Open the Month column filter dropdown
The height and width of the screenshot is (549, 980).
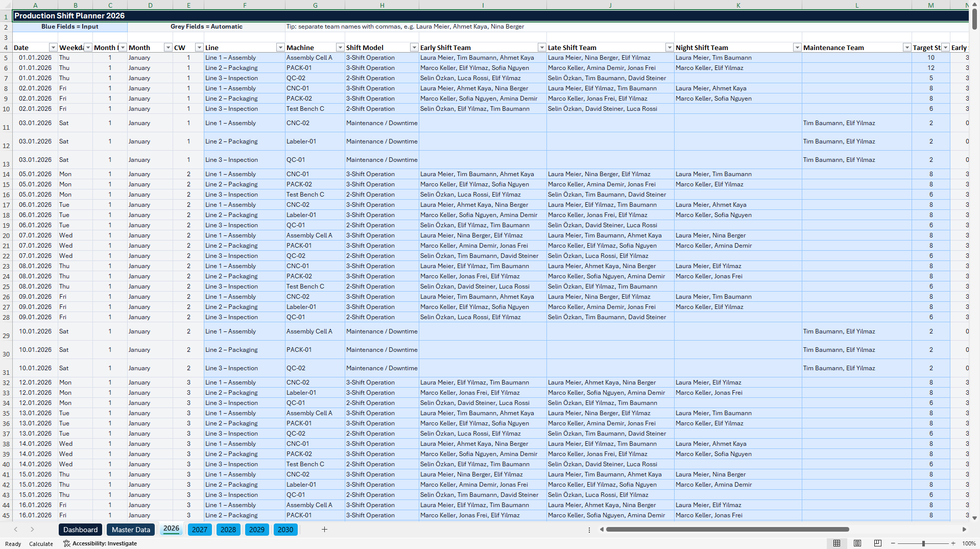click(x=168, y=47)
